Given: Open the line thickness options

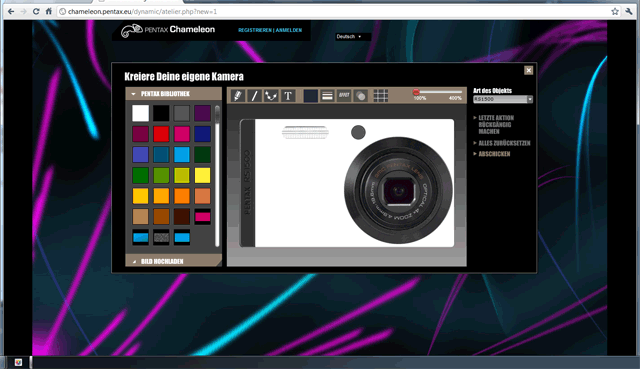Looking at the screenshot, I should (x=327, y=96).
